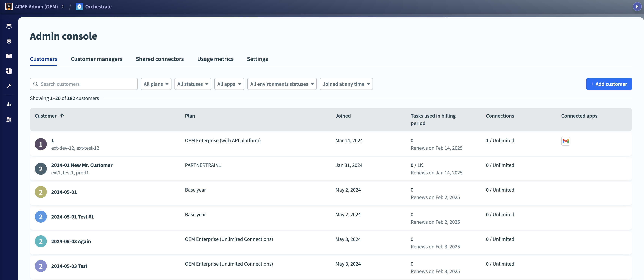Click the Gmail connected app icon
This screenshot has width=644, height=280.
tap(566, 141)
